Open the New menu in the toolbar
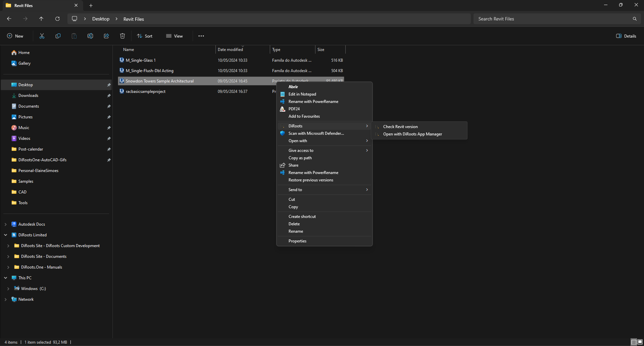This screenshot has width=644, height=346. (15, 36)
